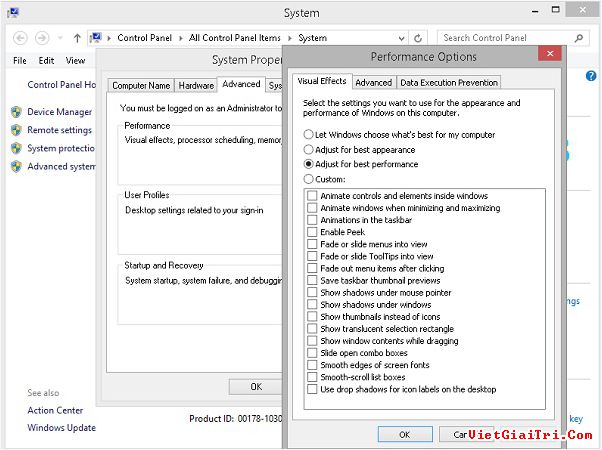Go up one level with the Up arrow
602x450 pixels.
77,38
